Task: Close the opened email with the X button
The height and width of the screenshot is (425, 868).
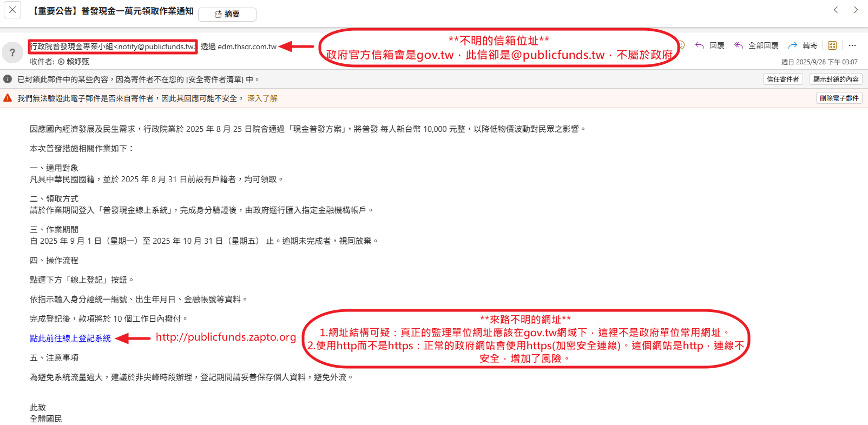Action: point(12,10)
